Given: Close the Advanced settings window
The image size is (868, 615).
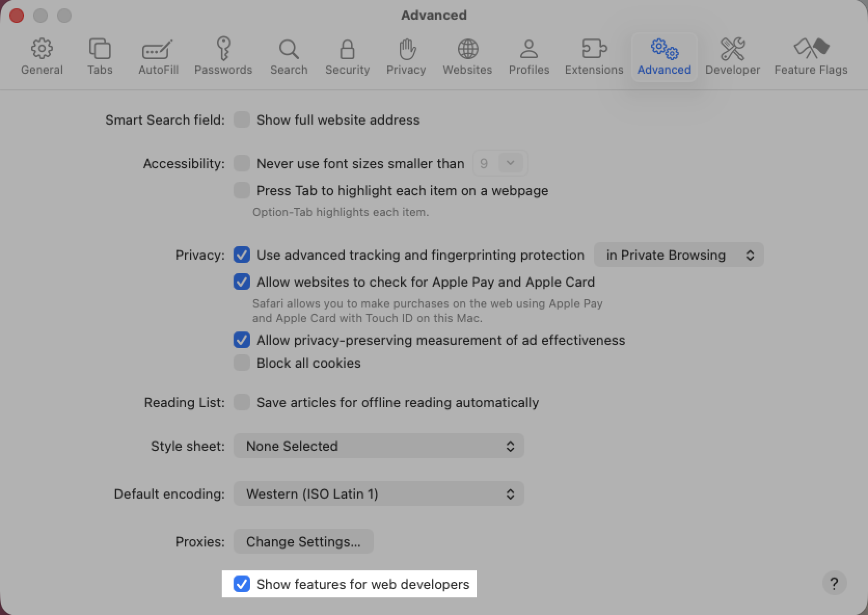Looking at the screenshot, I should point(17,16).
